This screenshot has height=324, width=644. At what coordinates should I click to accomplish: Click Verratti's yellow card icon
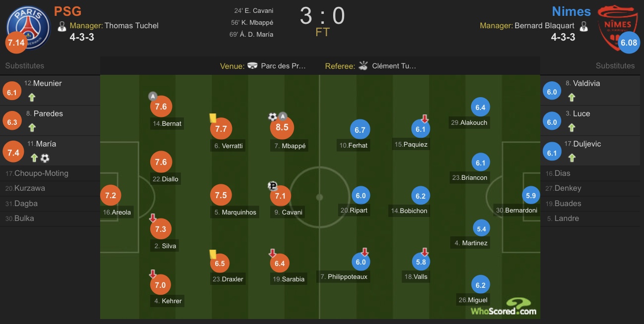pos(213,118)
